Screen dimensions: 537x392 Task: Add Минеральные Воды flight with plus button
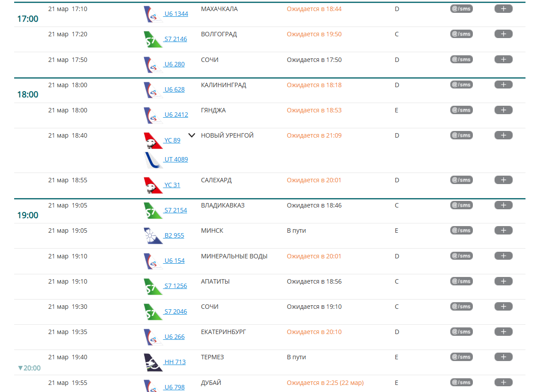click(x=503, y=256)
